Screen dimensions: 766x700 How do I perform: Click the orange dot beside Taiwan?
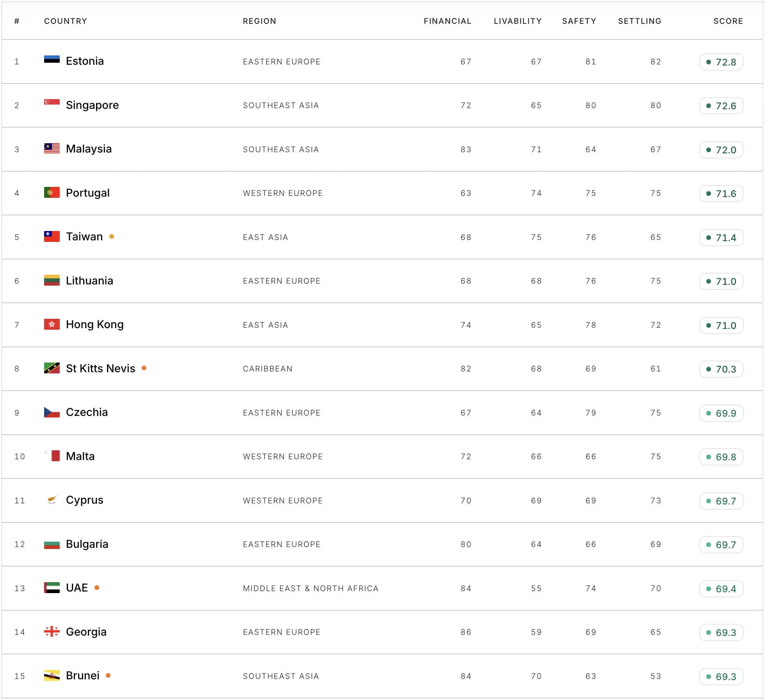click(112, 236)
